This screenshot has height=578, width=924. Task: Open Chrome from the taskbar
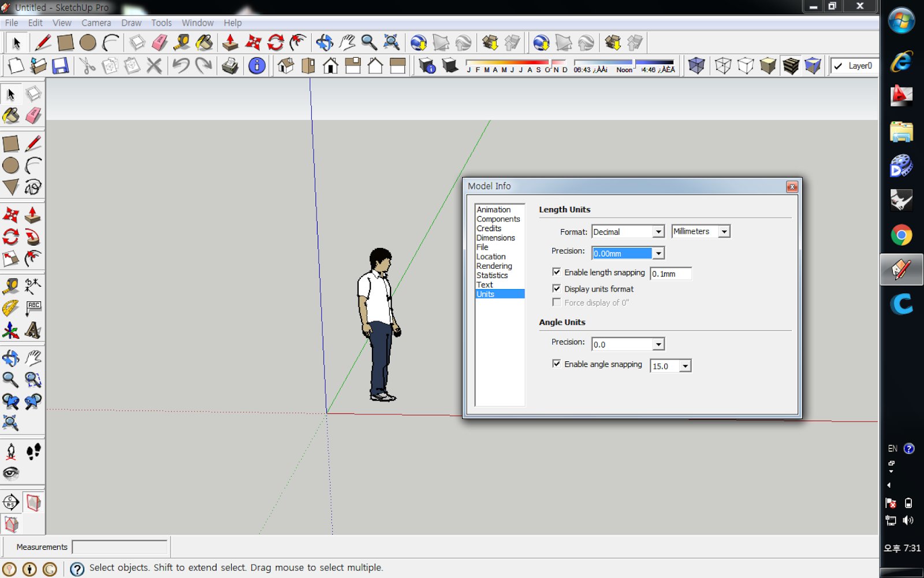901,236
